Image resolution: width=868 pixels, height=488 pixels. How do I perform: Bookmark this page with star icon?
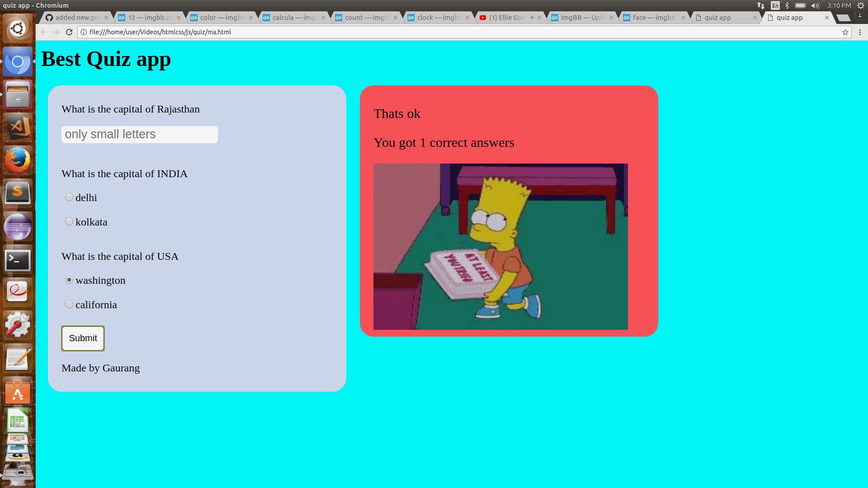845,32
